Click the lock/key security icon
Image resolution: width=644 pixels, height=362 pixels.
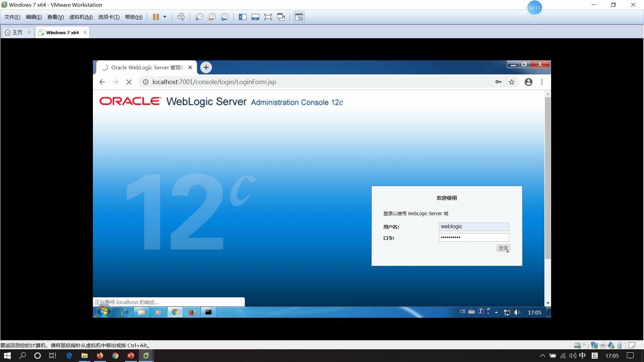tap(499, 82)
